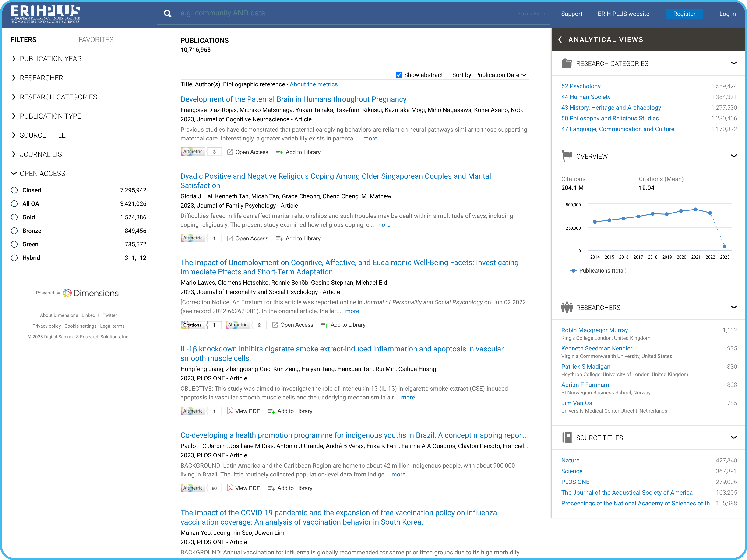Uncheck the Show abstract checkbox
This screenshot has height=560, width=747.
tap(399, 75)
